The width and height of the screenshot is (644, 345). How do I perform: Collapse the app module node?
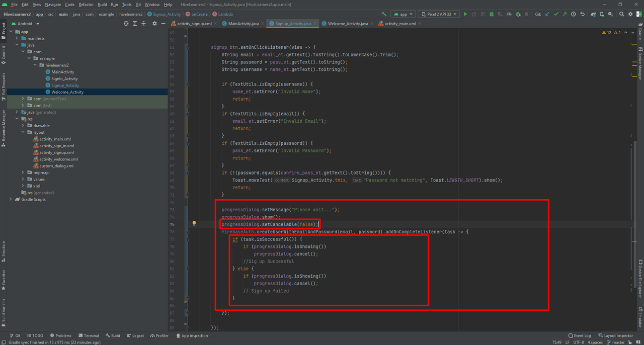coord(11,32)
